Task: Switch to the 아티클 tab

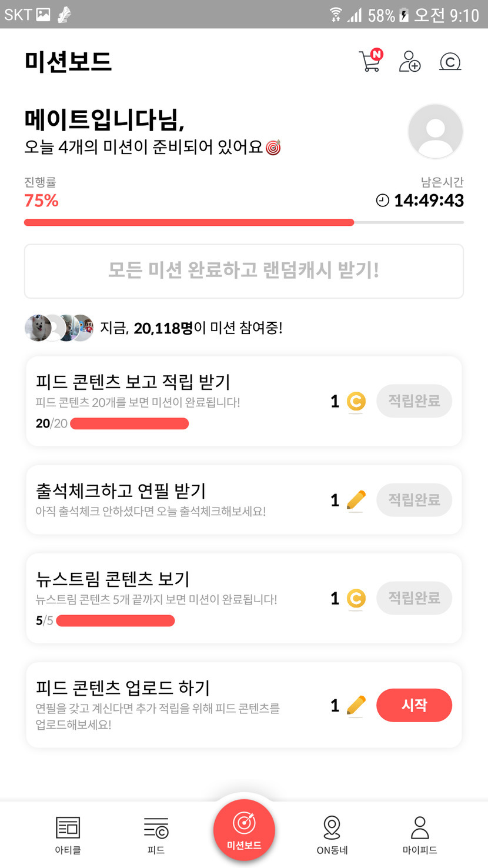Action: click(68, 834)
